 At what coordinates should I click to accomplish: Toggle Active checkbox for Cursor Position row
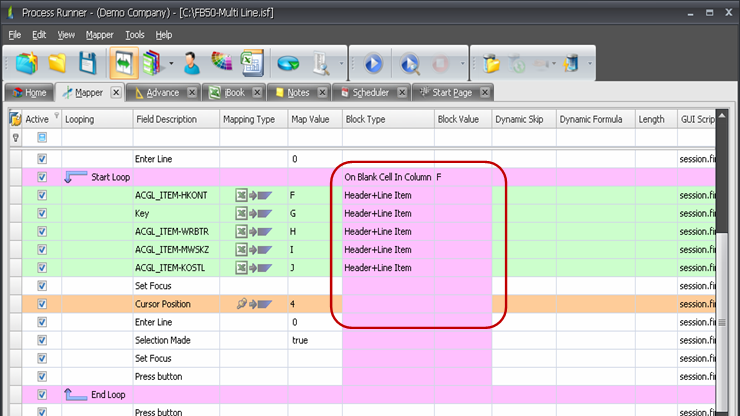click(42, 304)
